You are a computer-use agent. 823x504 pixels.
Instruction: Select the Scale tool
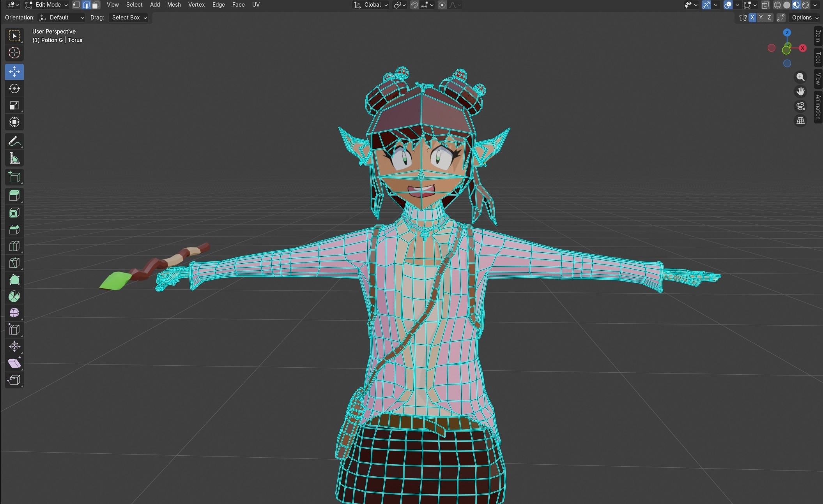(14, 106)
